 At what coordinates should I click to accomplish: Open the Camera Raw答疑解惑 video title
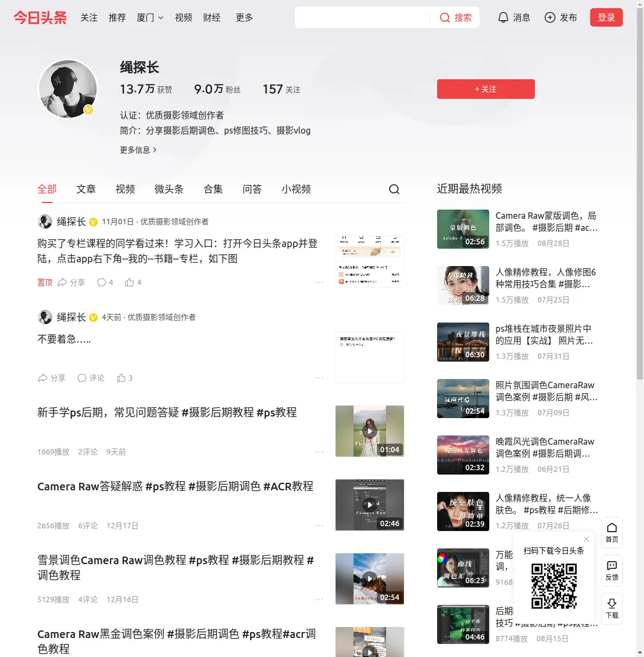tap(175, 487)
